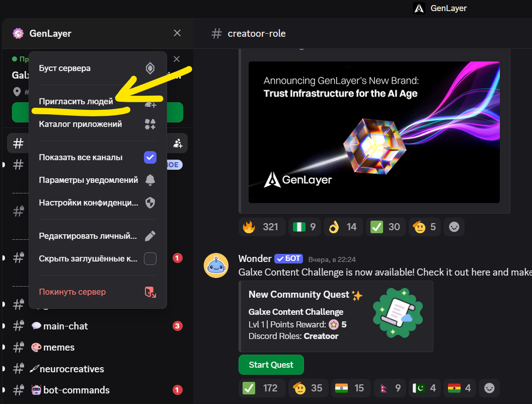Open Настройки конфиденциальности menu entry
This screenshot has height=404, width=532.
point(98,203)
